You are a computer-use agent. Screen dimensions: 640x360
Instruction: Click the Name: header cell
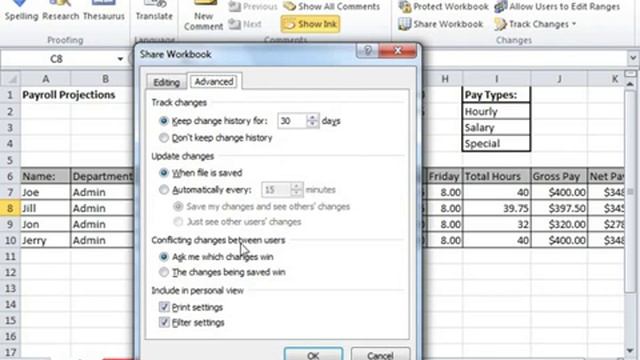coord(45,176)
